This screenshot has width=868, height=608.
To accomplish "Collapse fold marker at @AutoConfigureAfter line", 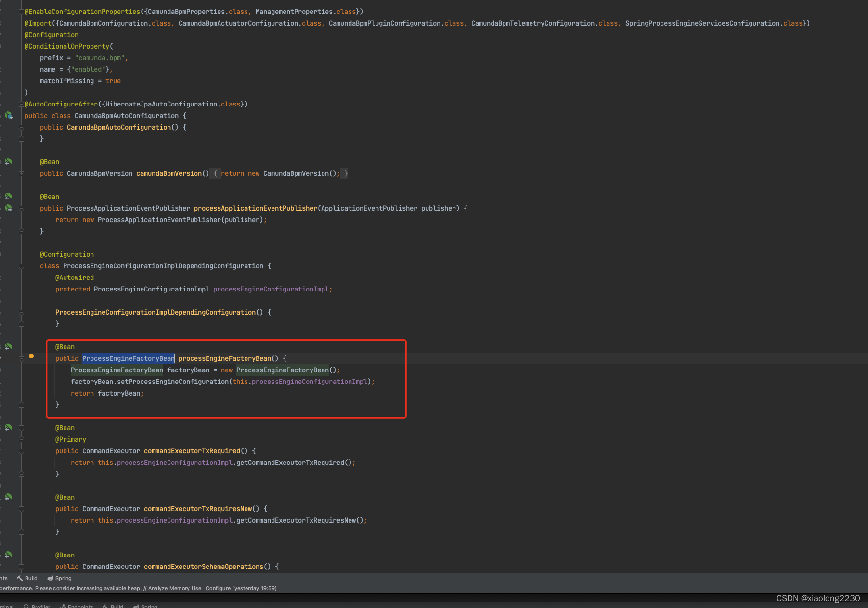I will (21, 104).
